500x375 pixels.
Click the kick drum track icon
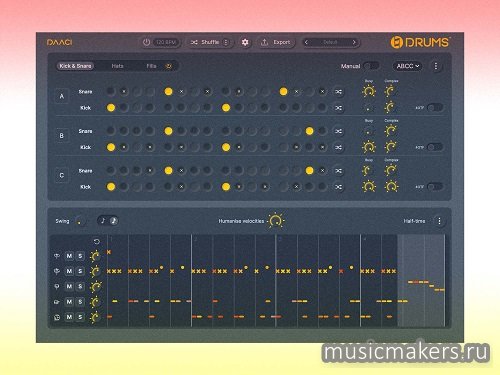coord(57,317)
